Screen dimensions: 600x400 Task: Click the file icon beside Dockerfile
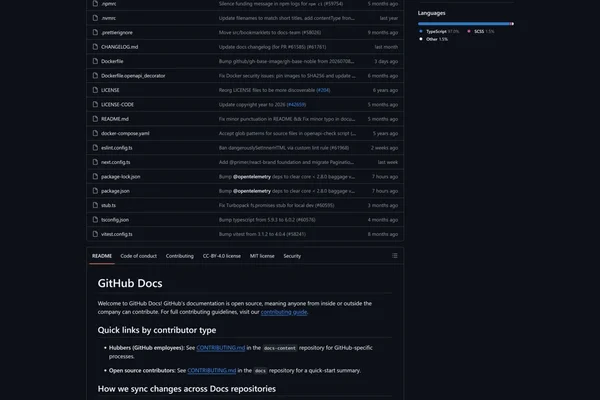(95, 61)
